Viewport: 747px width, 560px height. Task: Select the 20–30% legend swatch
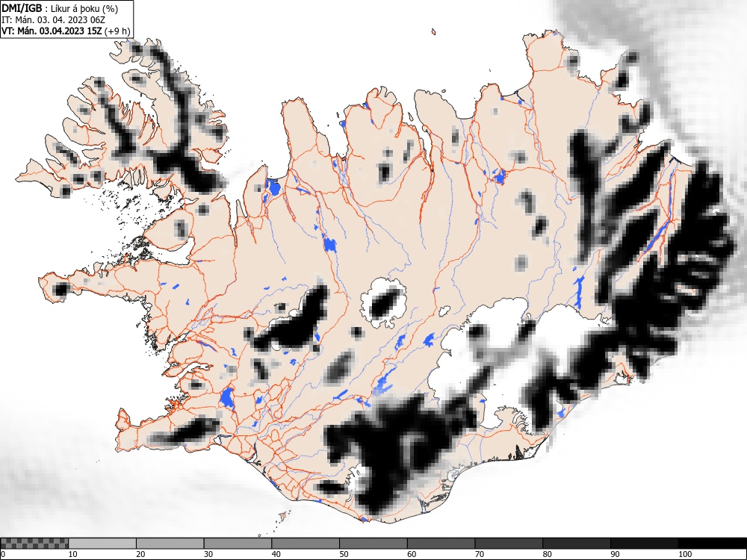point(170,544)
